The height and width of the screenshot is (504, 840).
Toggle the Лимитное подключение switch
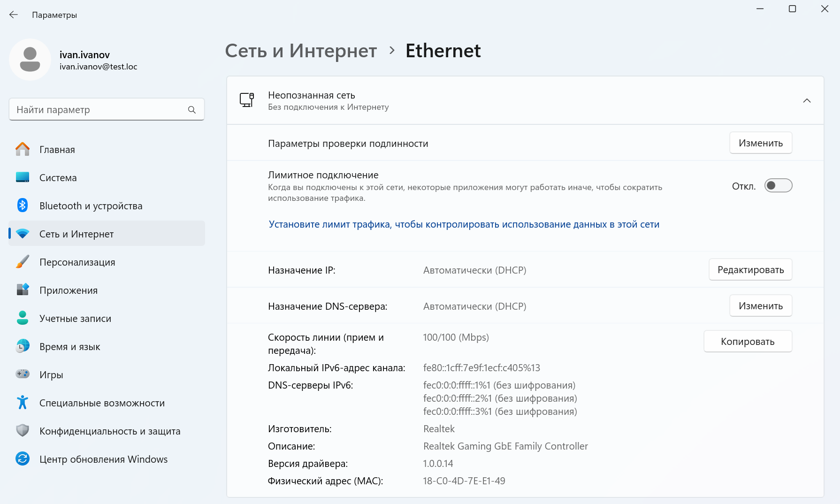778,186
